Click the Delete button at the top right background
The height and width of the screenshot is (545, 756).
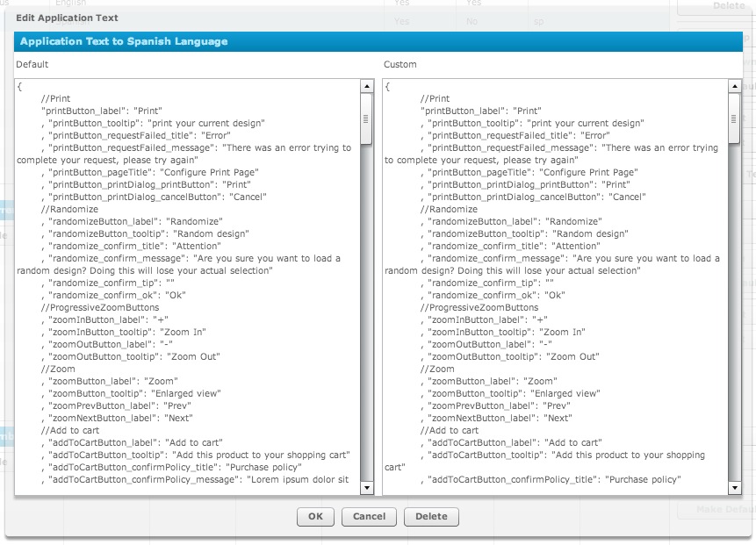(x=727, y=5)
